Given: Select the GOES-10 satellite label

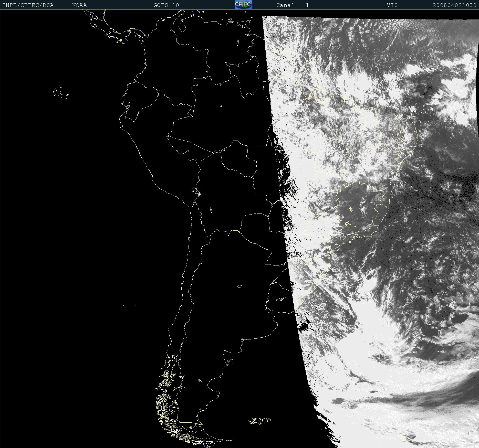Looking at the screenshot, I should click(166, 5).
